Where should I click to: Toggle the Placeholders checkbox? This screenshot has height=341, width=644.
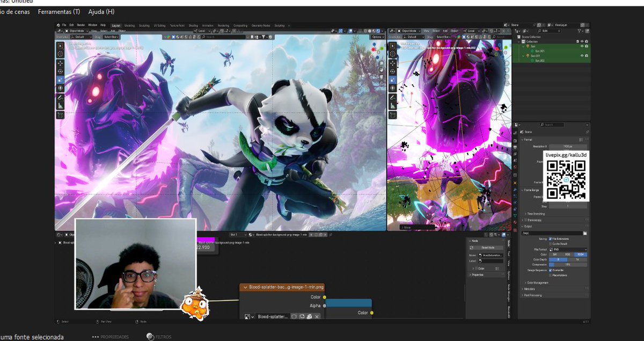(550, 275)
